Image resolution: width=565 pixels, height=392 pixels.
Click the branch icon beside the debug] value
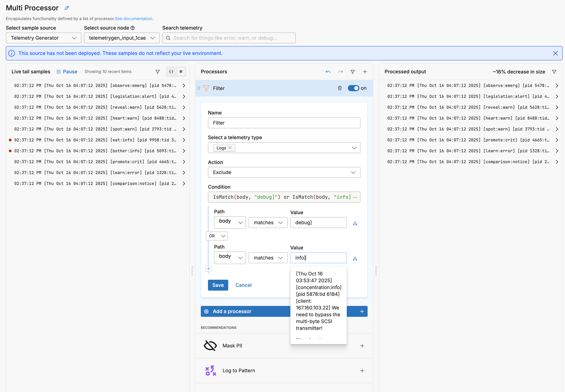[355, 223]
